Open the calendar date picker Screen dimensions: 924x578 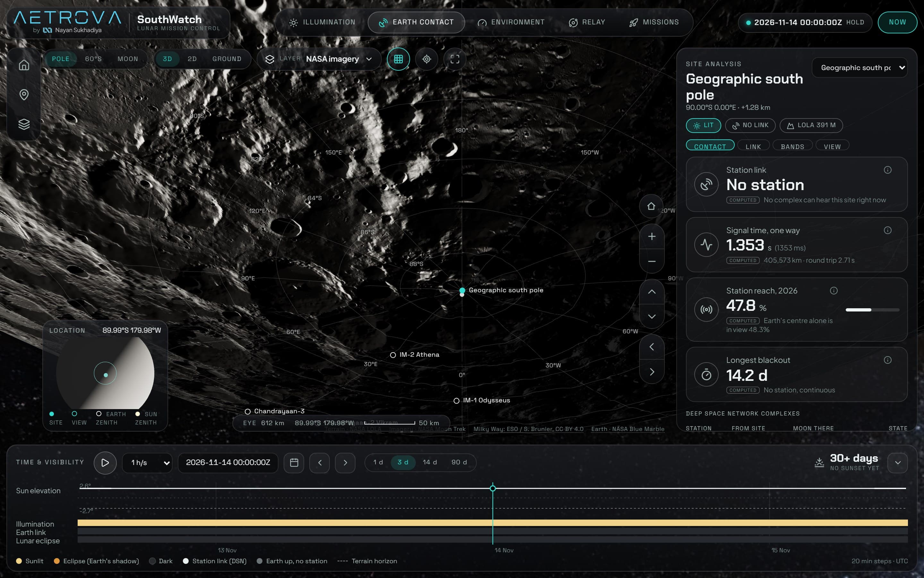pos(294,462)
